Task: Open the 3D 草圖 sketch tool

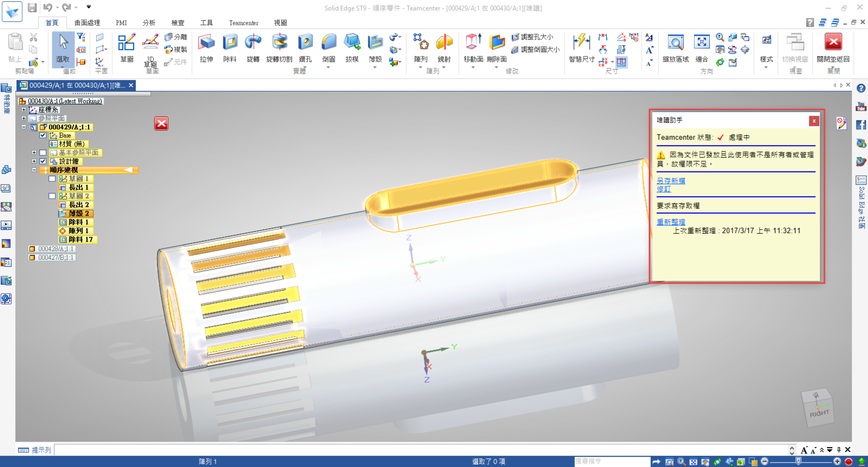Action: tap(150, 50)
